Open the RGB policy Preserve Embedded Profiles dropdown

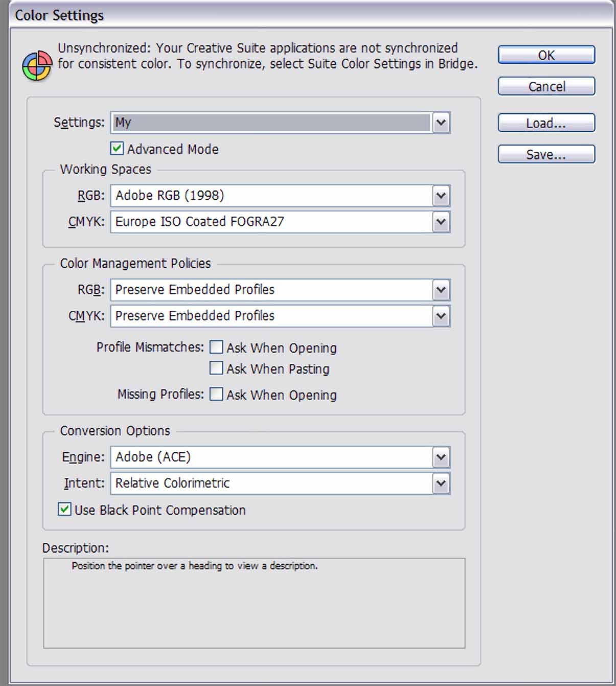pyautogui.click(x=280, y=290)
